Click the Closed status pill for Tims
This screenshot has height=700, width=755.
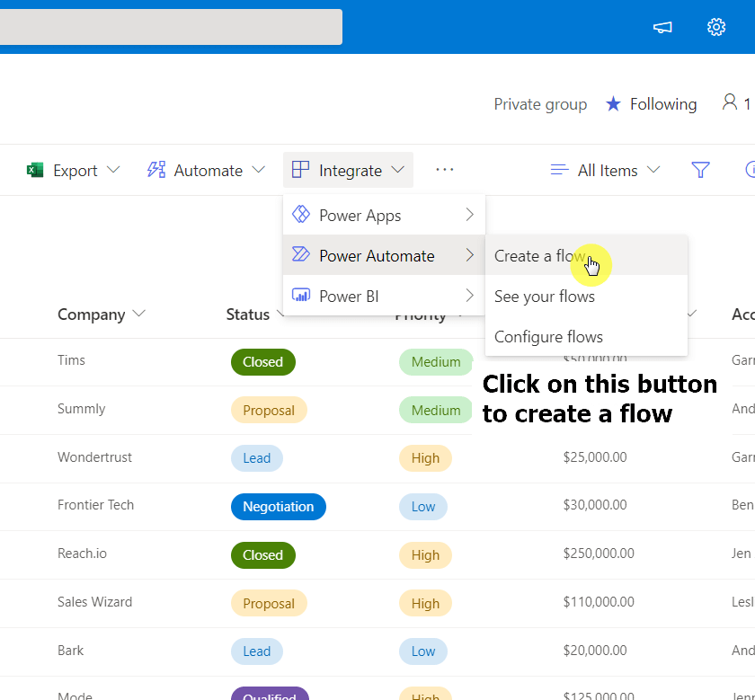[262, 361]
